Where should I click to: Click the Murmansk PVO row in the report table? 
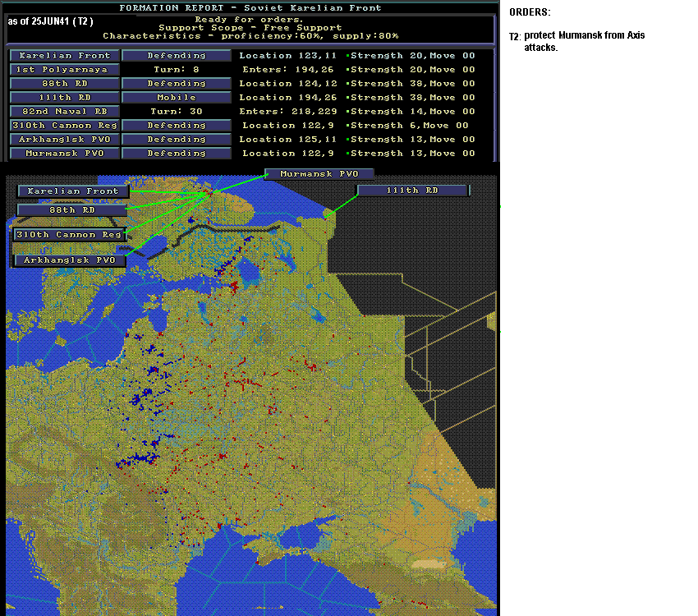point(65,153)
